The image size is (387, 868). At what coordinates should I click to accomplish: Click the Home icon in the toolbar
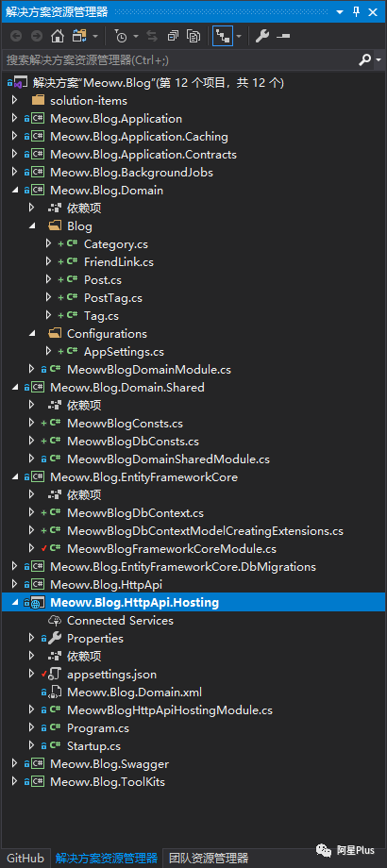(x=57, y=37)
